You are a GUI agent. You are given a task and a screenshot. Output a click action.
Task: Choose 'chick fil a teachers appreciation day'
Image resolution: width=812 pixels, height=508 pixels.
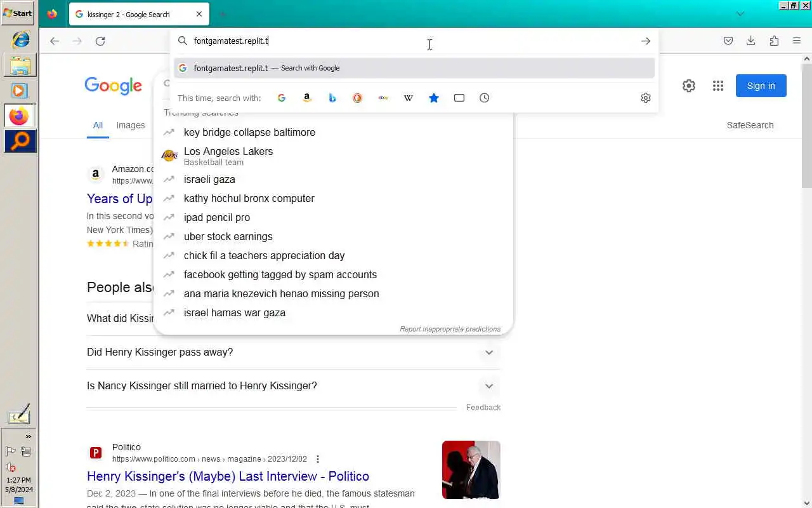[333, 255]
